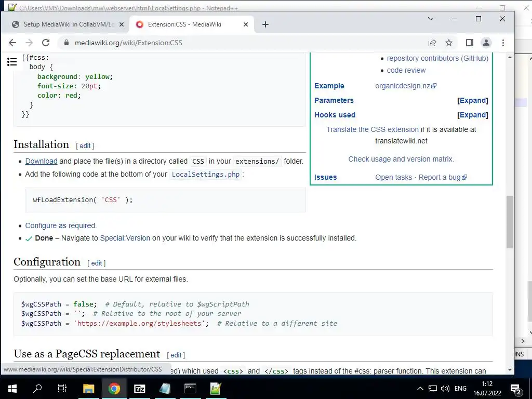Click the page scrollbar down arrow

coord(510,370)
